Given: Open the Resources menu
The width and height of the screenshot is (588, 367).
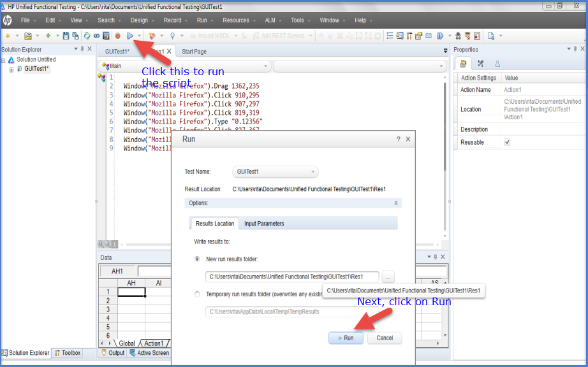Looking at the screenshot, I should (x=236, y=20).
